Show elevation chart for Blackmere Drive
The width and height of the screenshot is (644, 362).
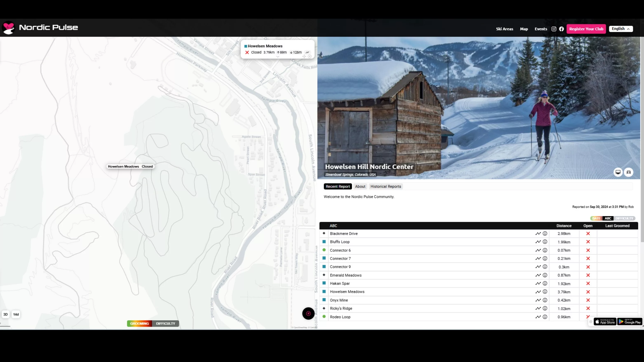pyautogui.click(x=538, y=233)
